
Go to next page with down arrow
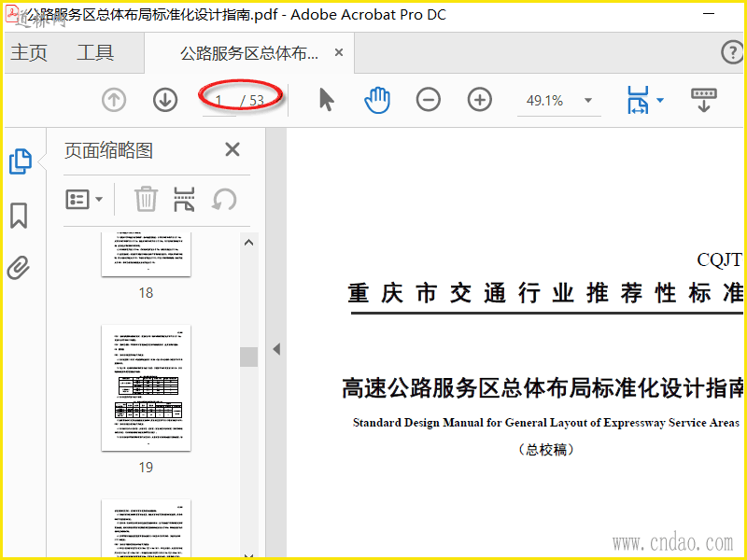pos(165,101)
